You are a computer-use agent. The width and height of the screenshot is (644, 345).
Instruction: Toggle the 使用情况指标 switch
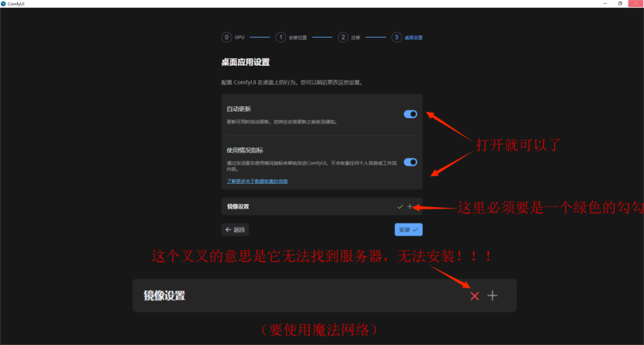(x=410, y=162)
